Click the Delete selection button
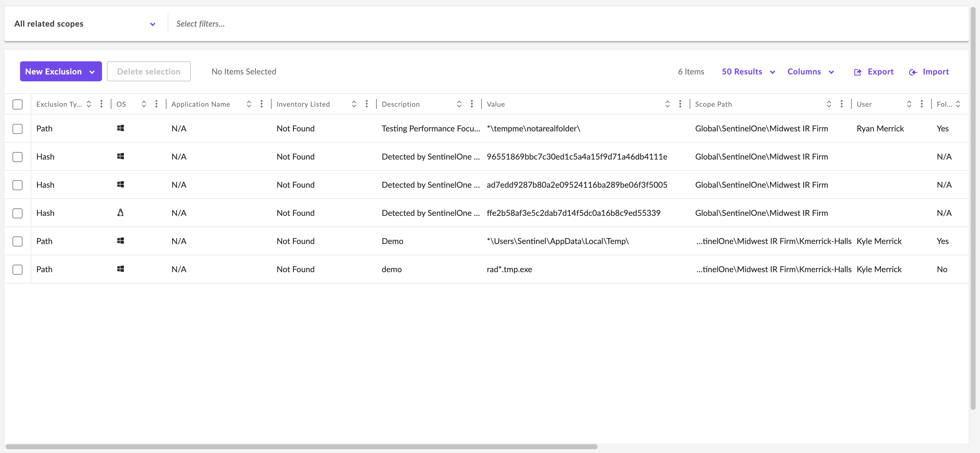Image resolution: width=980 pixels, height=453 pixels. pos(148,71)
